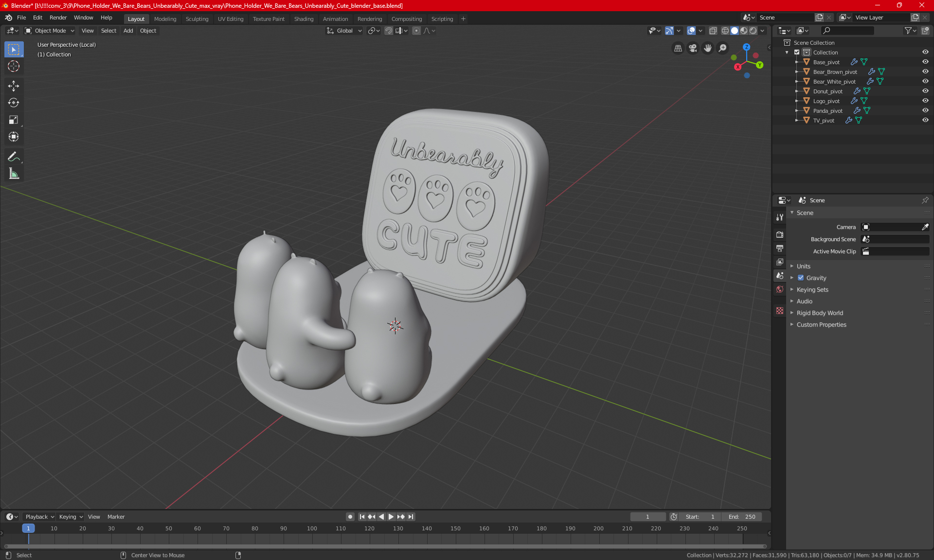Image resolution: width=934 pixels, height=560 pixels.
Task: Switch to the Shading workspace tab
Action: point(304,19)
